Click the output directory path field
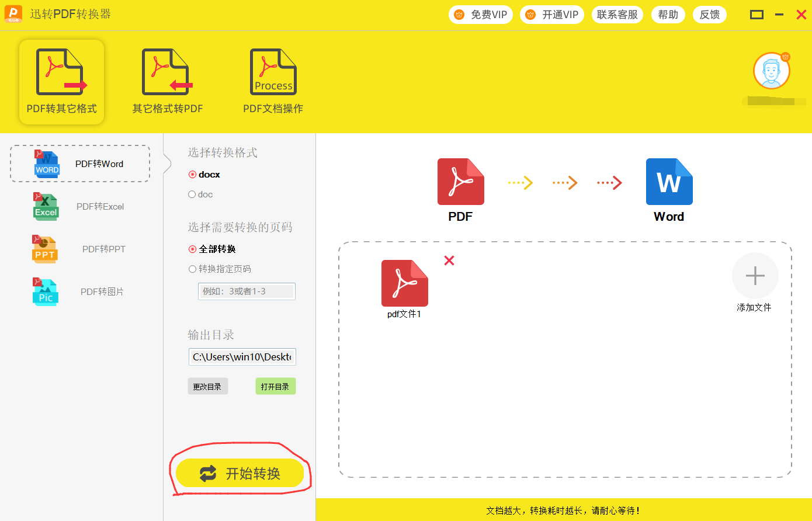Image resolution: width=812 pixels, height=521 pixels. [242, 357]
